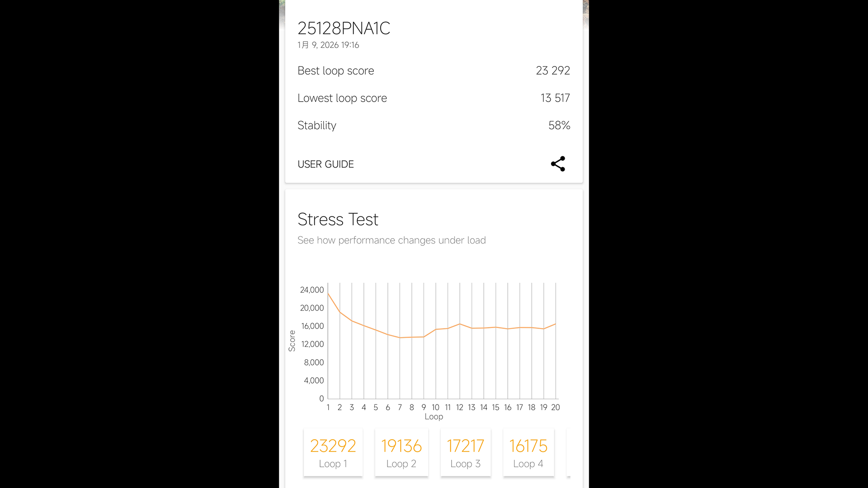
Task: Click the Loop x-axis title
Action: tap(434, 417)
